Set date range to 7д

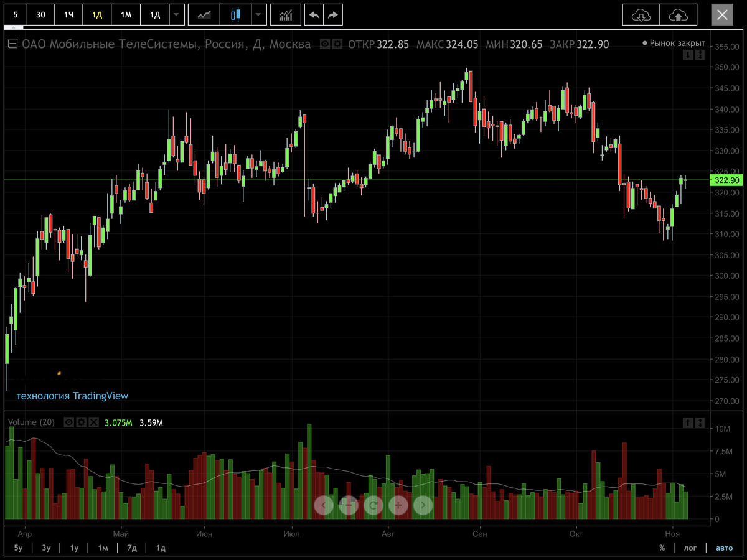[x=132, y=548]
